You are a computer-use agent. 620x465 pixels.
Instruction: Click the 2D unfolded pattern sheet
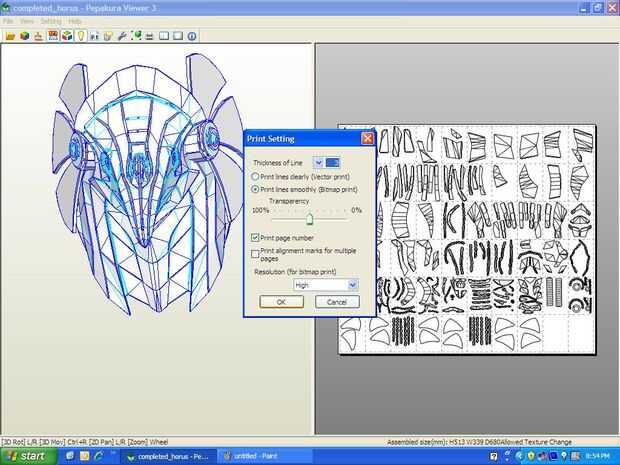[x=467, y=239]
